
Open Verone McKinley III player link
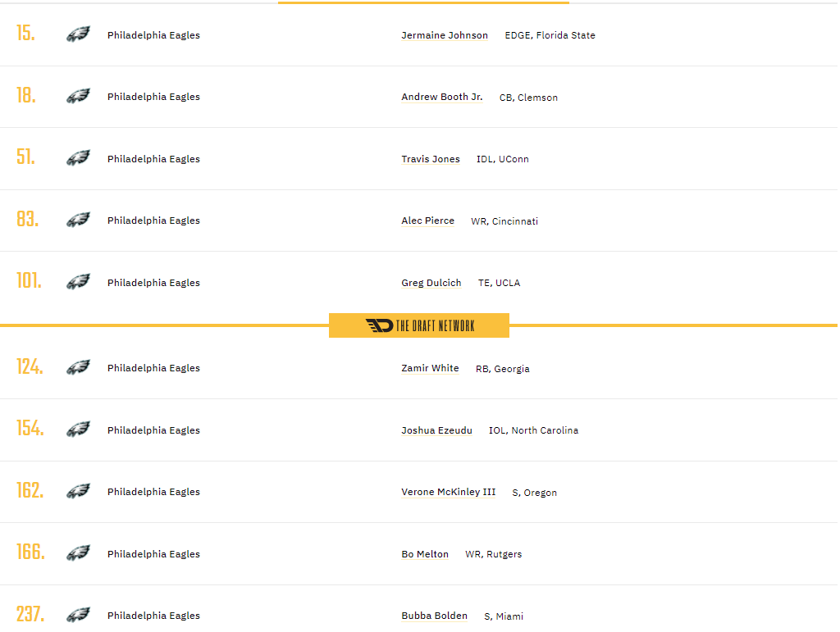[x=449, y=492]
